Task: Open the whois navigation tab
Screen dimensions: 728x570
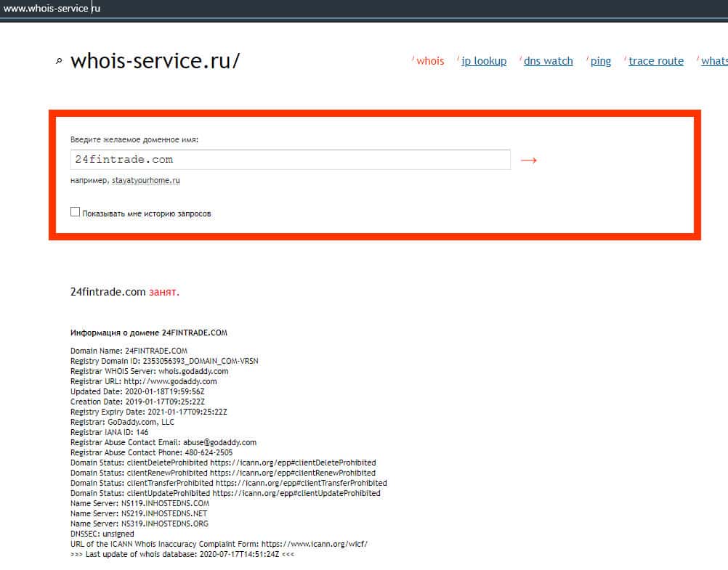Action: point(430,61)
